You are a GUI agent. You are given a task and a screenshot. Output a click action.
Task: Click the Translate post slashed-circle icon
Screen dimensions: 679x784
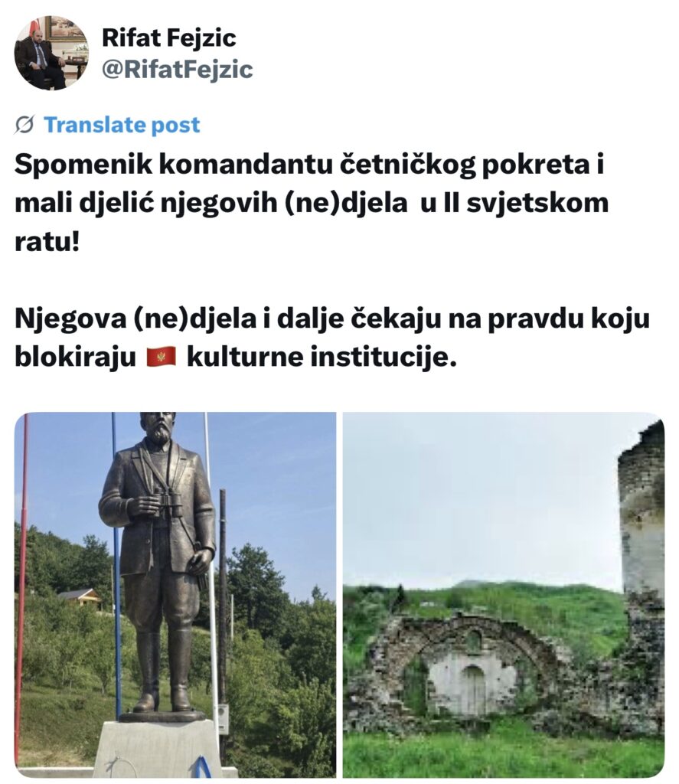pyautogui.click(x=24, y=125)
